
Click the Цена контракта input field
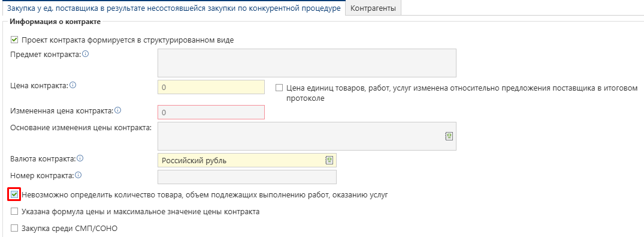point(211,88)
